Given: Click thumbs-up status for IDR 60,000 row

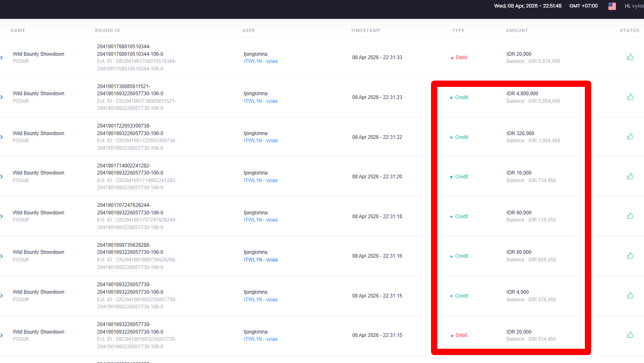Looking at the screenshot, I should (630, 216).
